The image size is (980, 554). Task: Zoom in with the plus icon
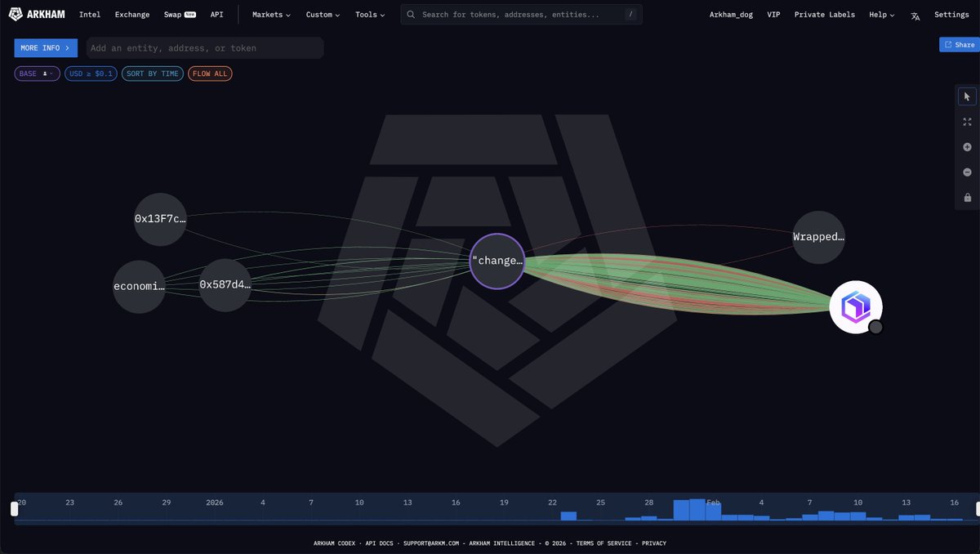[x=968, y=147]
